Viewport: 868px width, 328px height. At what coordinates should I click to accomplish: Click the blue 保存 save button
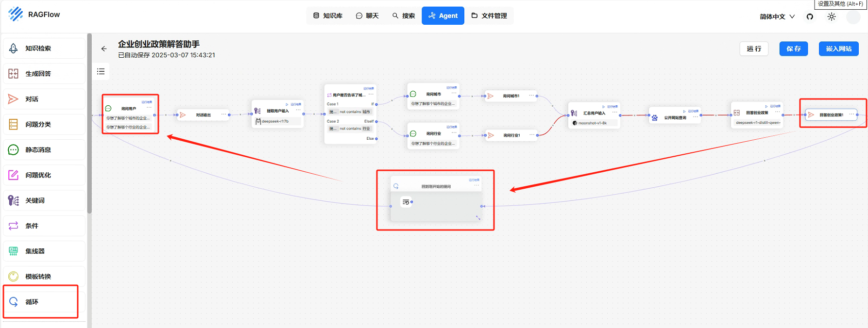(793, 49)
